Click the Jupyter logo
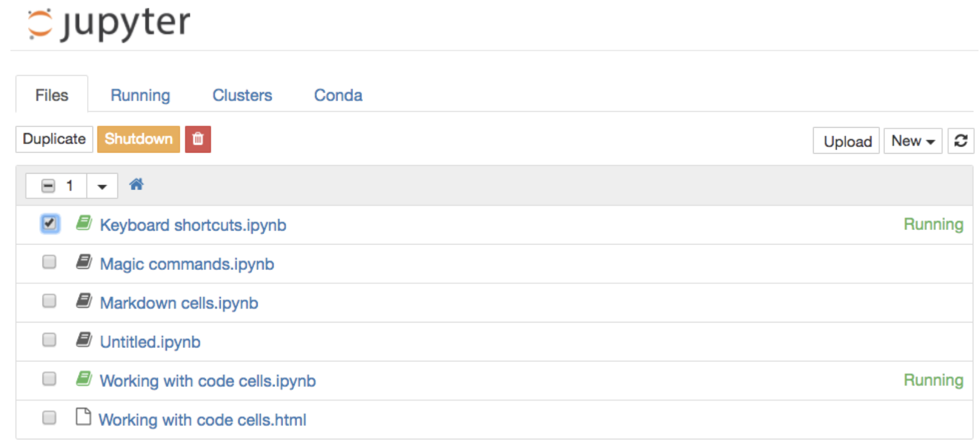Viewport: 980px width, 443px height. tap(109, 24)
